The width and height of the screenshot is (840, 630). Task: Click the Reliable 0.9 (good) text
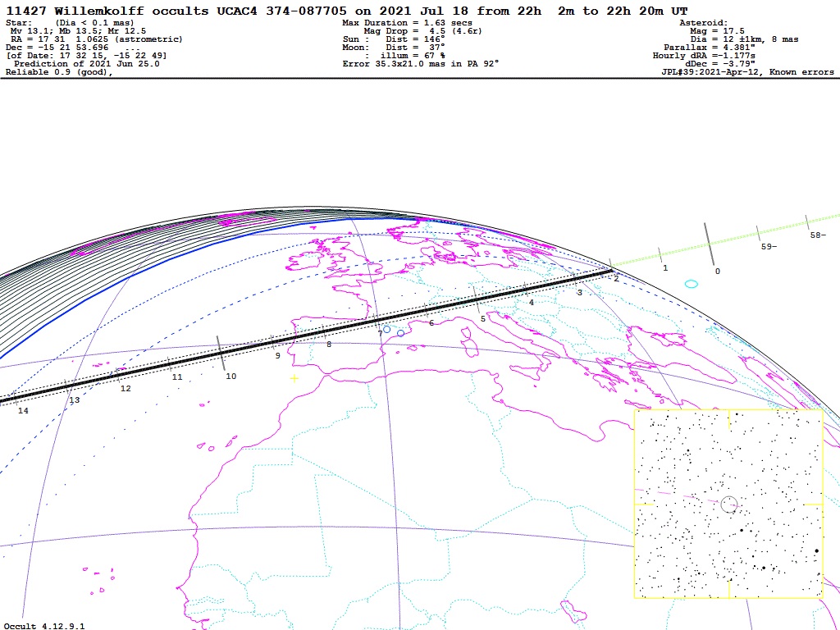59,72
